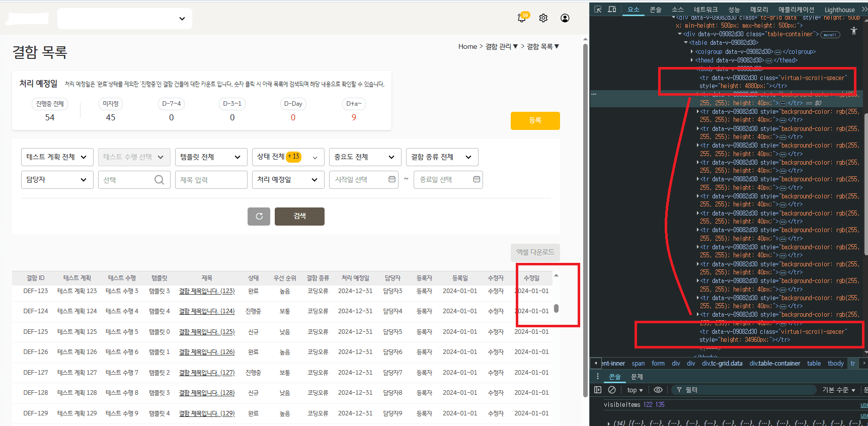This screenshot has width=868, height=426.
Task: Click the user profile icon
Action: click(565, 18)
